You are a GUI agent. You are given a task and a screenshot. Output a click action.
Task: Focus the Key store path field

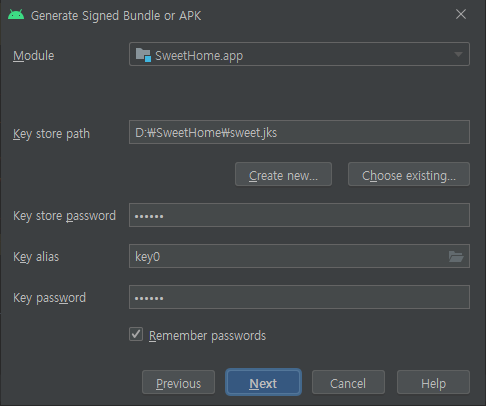coord(299,132)
